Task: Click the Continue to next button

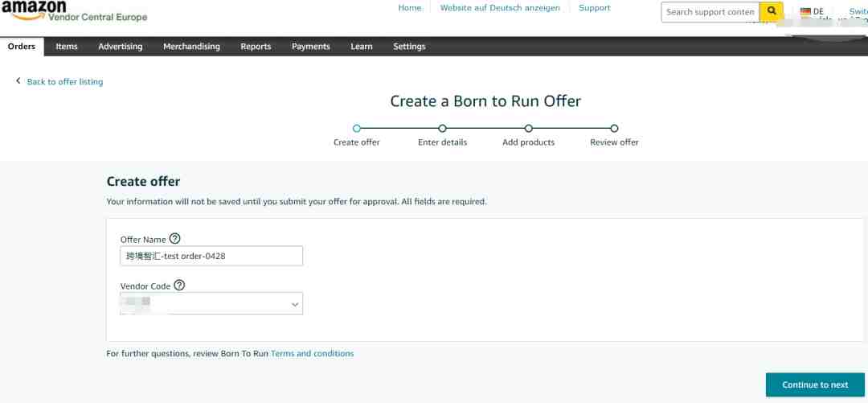Action: coord(815,384)
